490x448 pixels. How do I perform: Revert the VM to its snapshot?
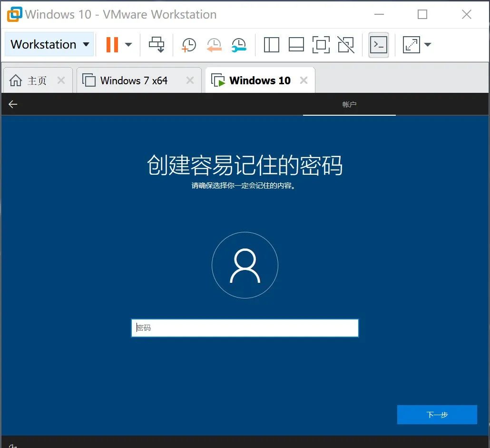(x=214, y=44)
